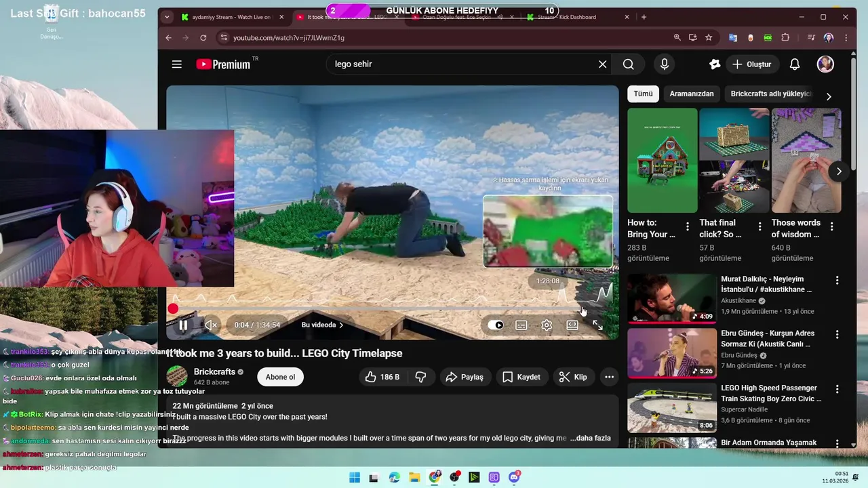Open OBS Studio from the taskbar
Viewport: 868px width, 488px height.
point(454,477)
